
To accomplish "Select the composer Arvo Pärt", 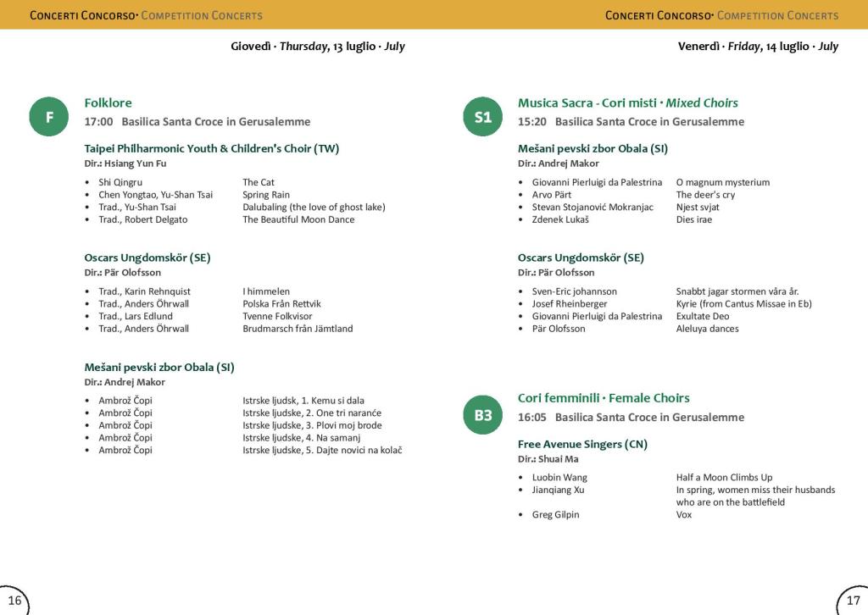I will click(551, 195).
